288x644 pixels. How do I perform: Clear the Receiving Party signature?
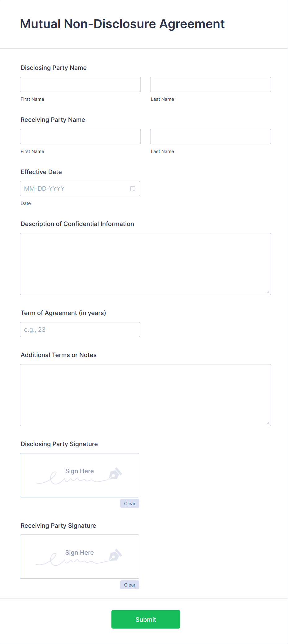click(x=130, y=585)
